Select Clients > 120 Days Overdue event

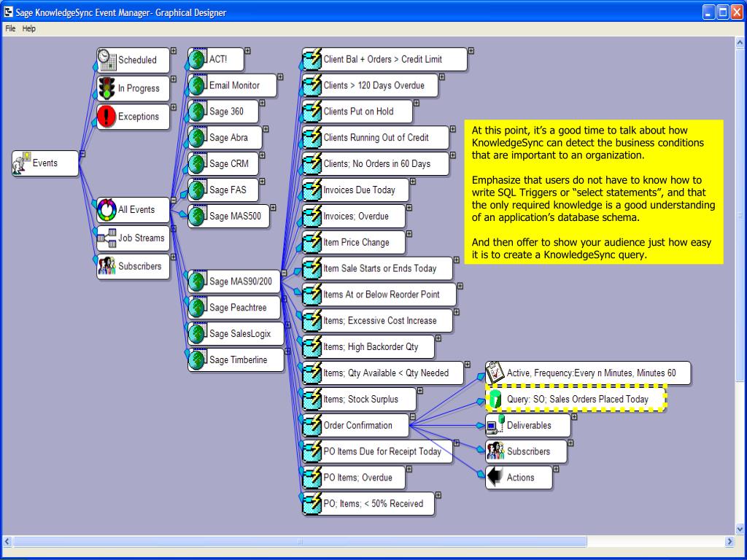click(x=370, y=86)
